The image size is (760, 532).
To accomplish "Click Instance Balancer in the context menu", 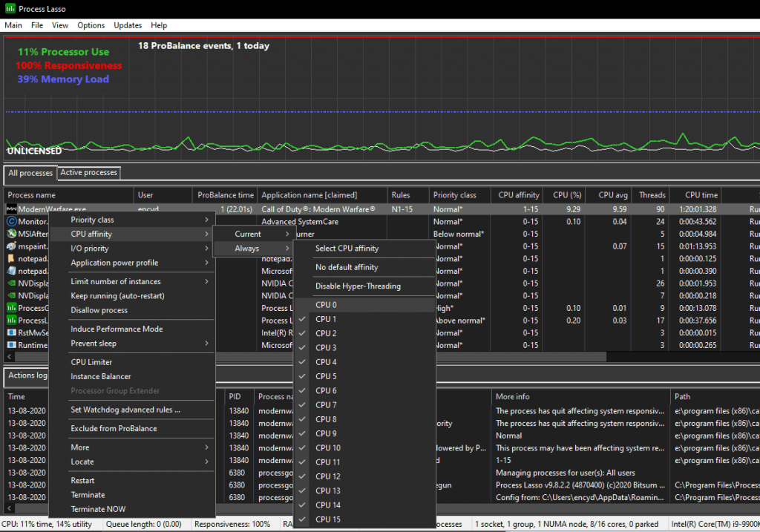I will [x=132, y=376].
